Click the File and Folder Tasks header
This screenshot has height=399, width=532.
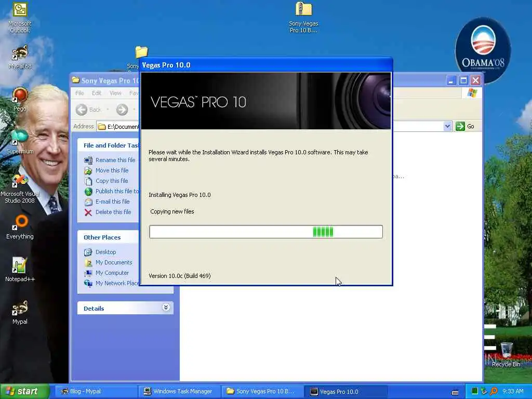point(109,145)
